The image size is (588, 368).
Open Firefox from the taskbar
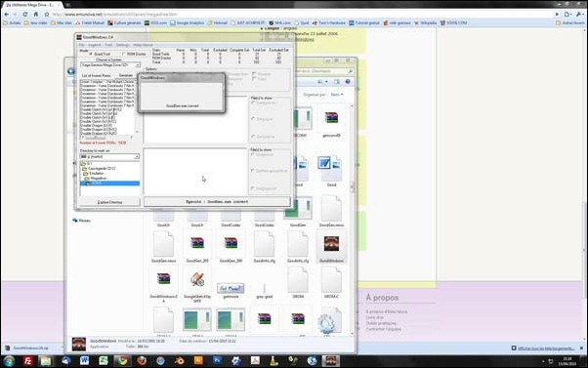pos(142,361)
